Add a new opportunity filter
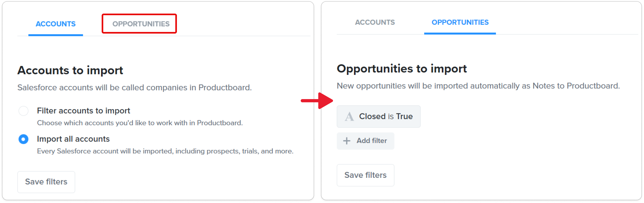The height and width of the screenshot is (203, 644). [365, 141]
